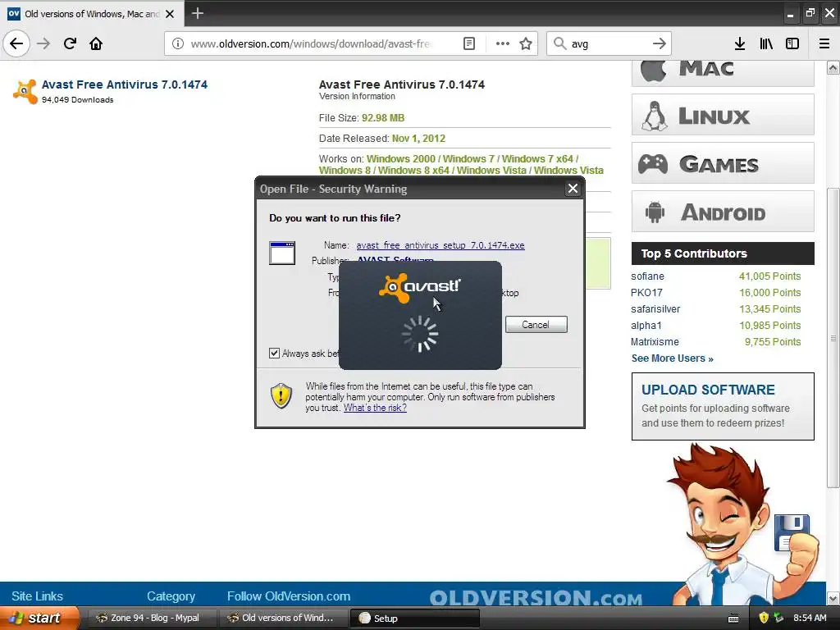Go back to the previous page
This screenshot has height=630, width=840.
pyautogui.click(x=16, y=43)
